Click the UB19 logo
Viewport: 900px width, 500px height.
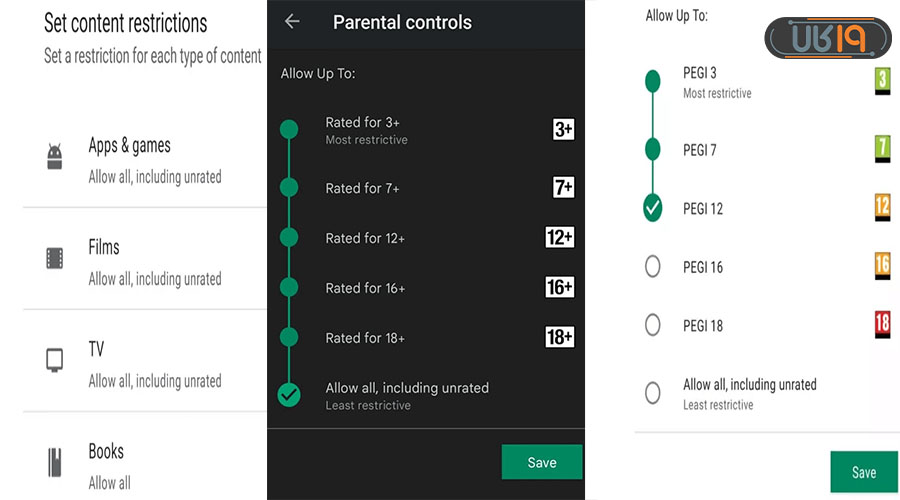click(x=827, y=39)
